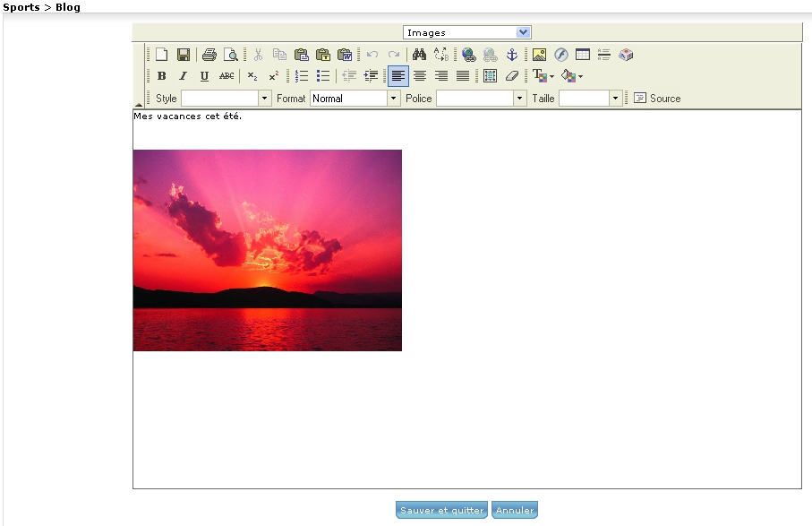Viewport: 812px width, 526px height.
Task: Open the background color picker
Action: (572, 76)
